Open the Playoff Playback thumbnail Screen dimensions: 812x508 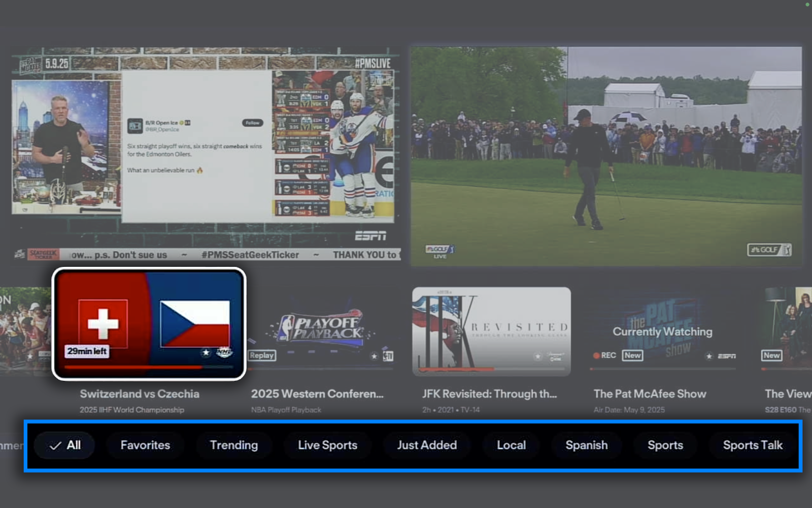pyautogui.click(x=320, y=331)
